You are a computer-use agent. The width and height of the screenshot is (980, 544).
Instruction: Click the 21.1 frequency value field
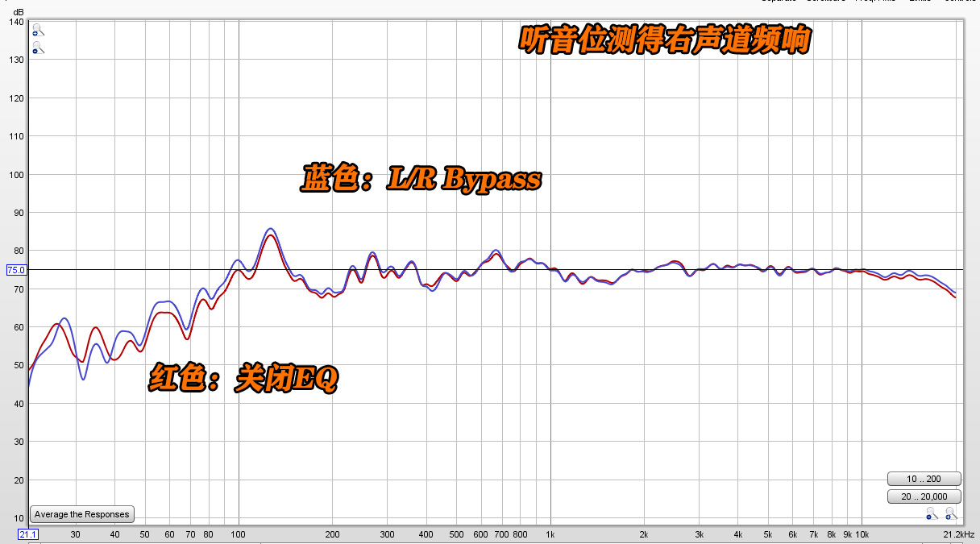(x=29, y=534)
